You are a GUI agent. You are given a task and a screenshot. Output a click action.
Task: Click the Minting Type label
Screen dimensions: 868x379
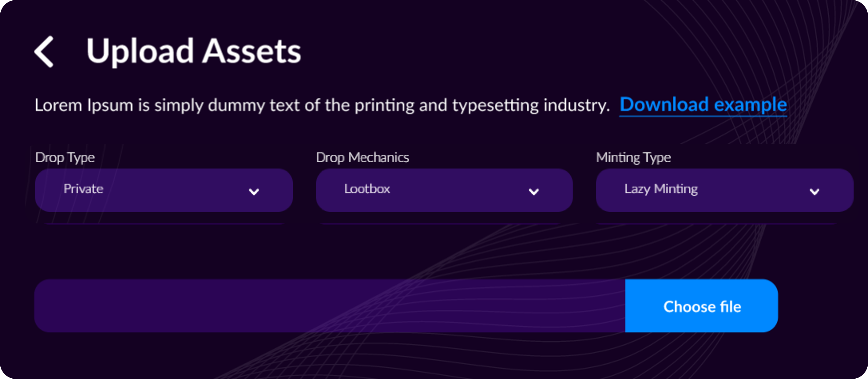tap(633, 158)
